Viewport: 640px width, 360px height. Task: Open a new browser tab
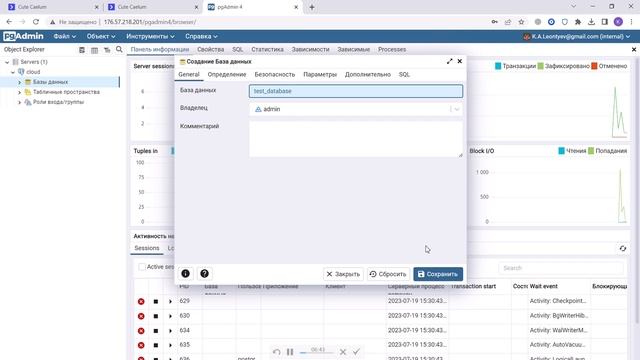(x=312, y=7)
